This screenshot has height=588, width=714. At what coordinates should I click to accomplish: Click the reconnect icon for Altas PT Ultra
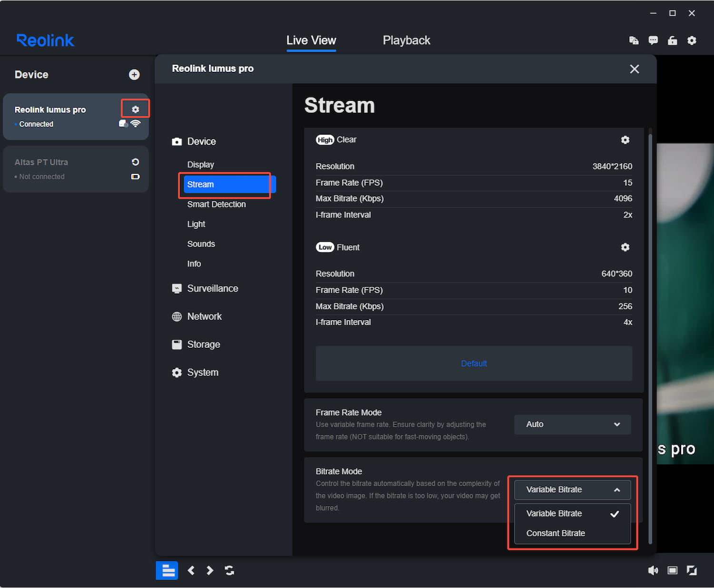[x=136, y=162]
